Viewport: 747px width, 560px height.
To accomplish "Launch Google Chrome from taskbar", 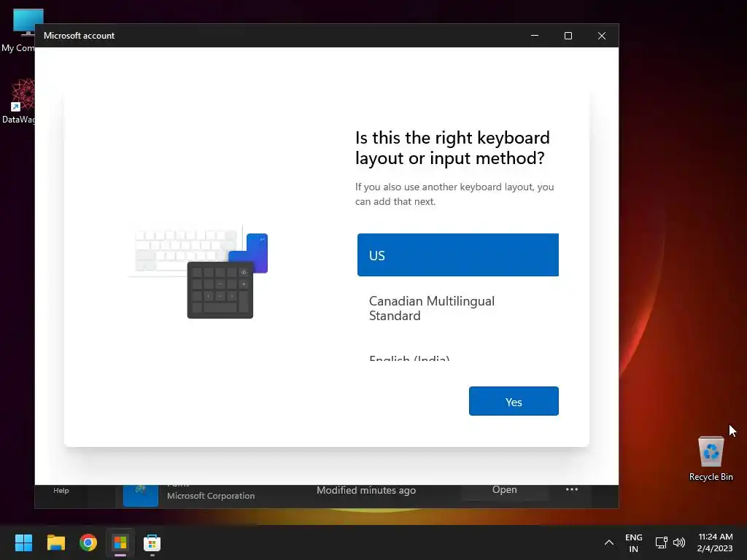I will 88,542.
